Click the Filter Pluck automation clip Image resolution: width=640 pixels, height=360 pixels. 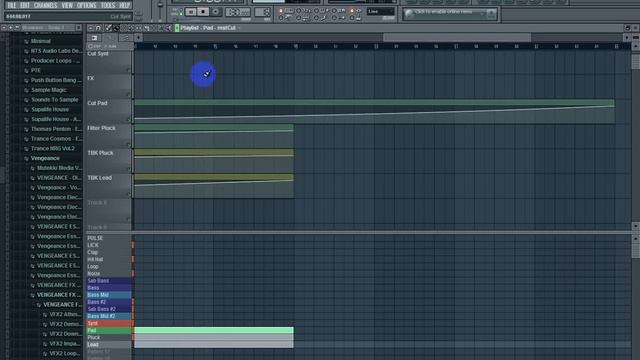point(214,136)
